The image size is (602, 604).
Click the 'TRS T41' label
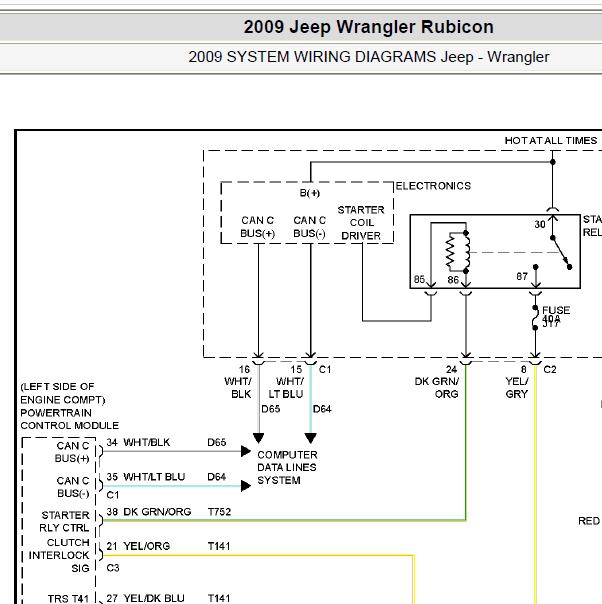(68, 599)
